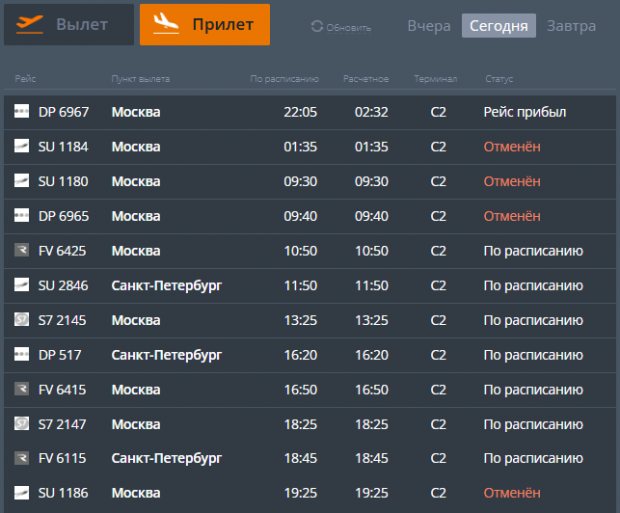
Task: Click По расписанию status for S7 2145
Action: pyautogui.click(x=533, y=320)
